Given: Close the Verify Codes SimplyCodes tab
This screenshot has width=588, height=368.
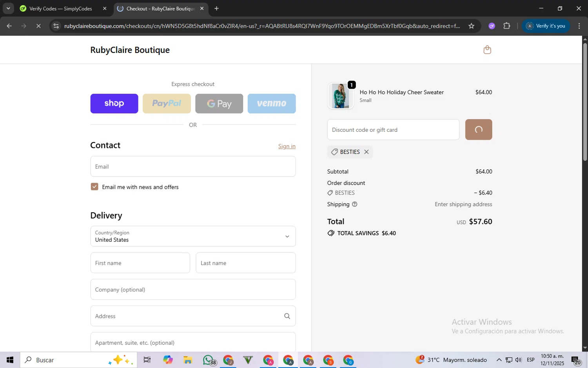Looking at the screenshot, I should click(104, 8).
